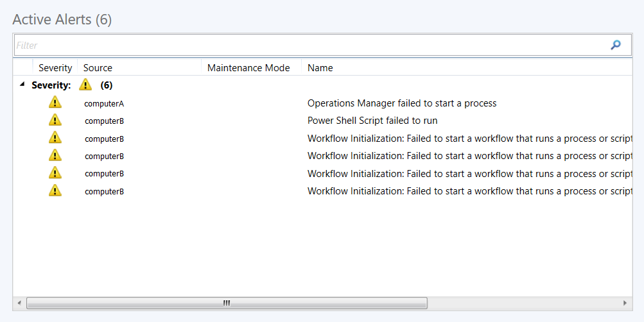Click the search magnifier icon in filter box
The image size is (644, 322).
click(x=615, y=45)
